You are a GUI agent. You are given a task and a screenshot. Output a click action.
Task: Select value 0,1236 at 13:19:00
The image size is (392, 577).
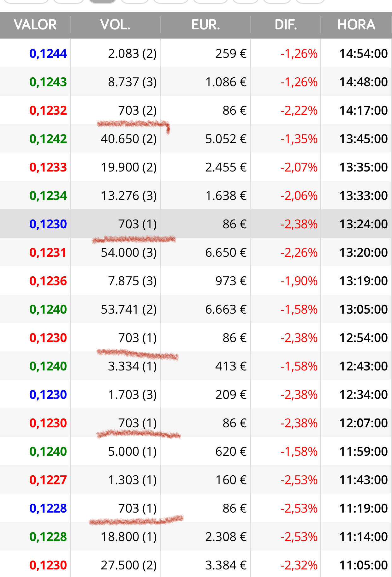(48, 281)
